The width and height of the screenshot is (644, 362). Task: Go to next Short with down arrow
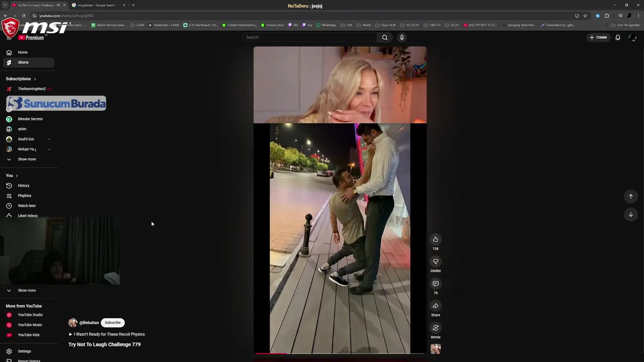[631, 215]
